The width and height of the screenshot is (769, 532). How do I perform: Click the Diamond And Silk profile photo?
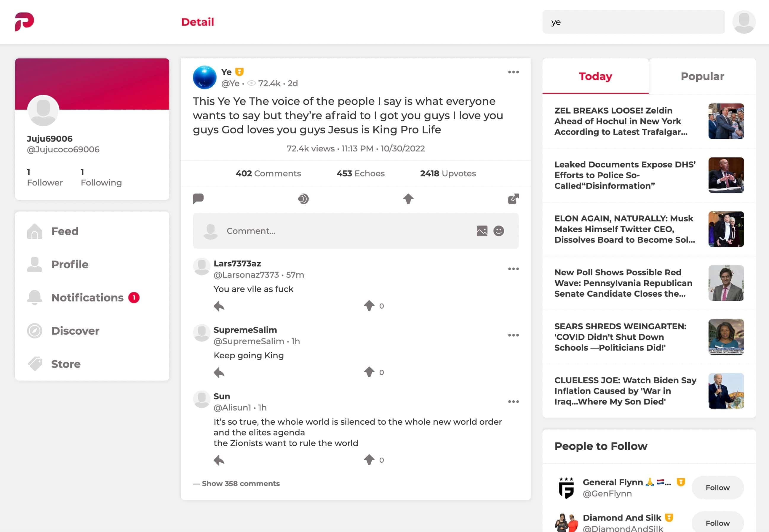coord(566,523)
